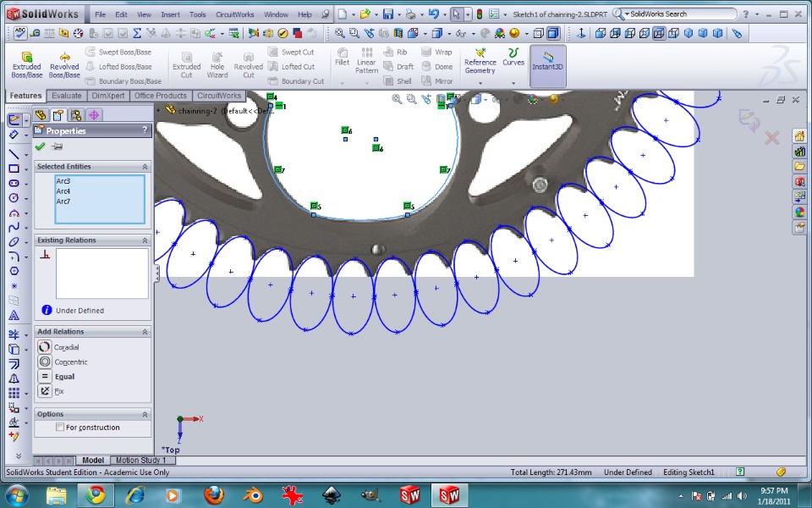812x508 pixels.
Task: Select the Convert Entities tool
Action: pyautogui.click(x=14, y=350)
